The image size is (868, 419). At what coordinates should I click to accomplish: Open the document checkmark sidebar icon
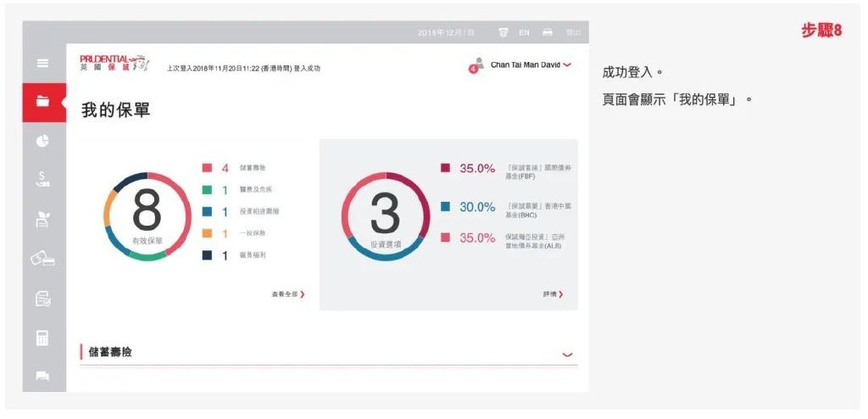click(x=42, y=299)
